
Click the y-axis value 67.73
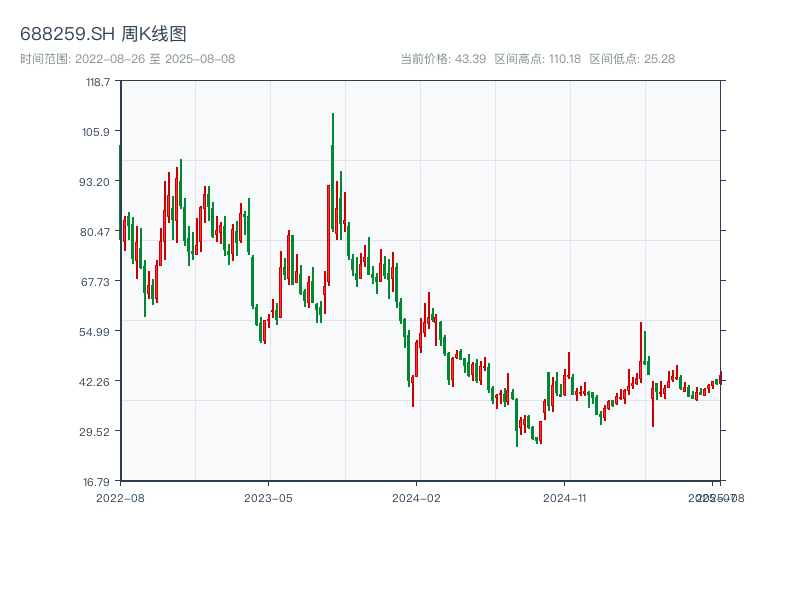coord(95,282)
